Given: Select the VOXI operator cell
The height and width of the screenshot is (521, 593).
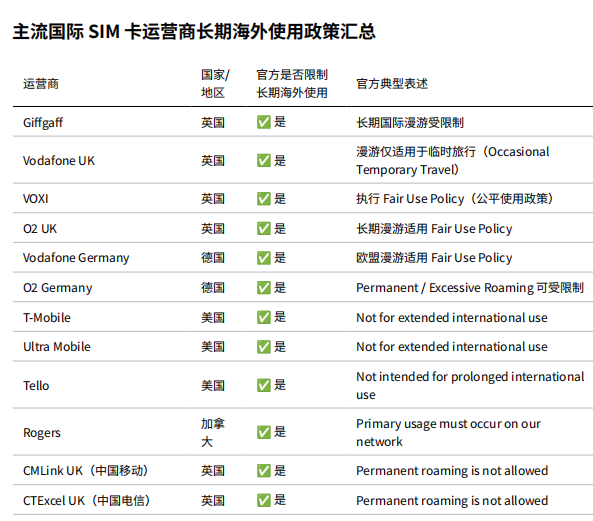Looking at the screenshot, I should (x=36, y=199).
